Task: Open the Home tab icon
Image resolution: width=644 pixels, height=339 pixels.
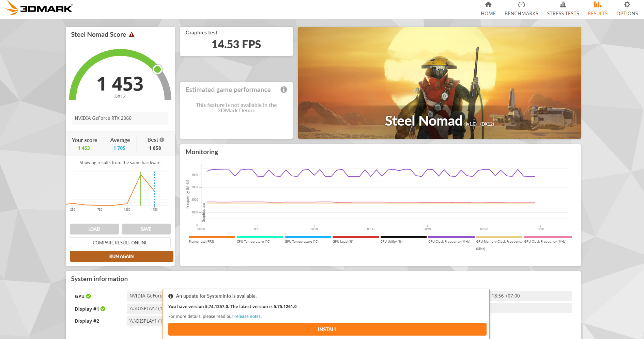Action: point(488,5)
